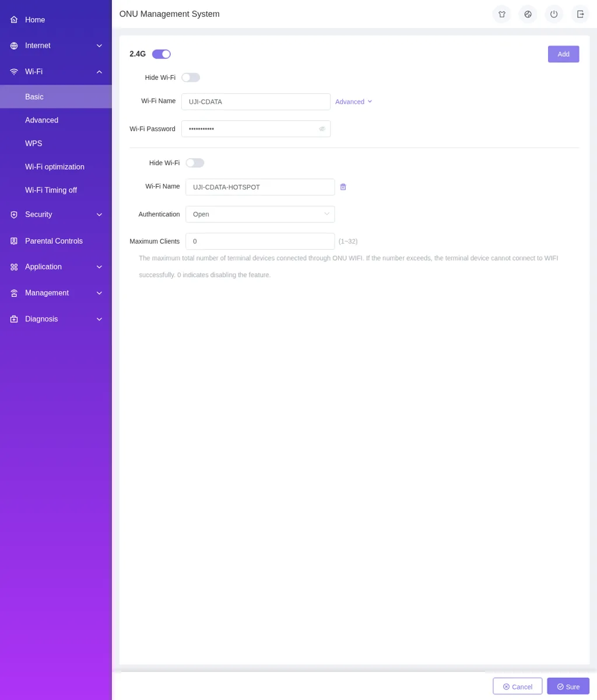This screenshot has height=700, width=597.
Task: Click the Security shield icon
Action: point(14,215)
